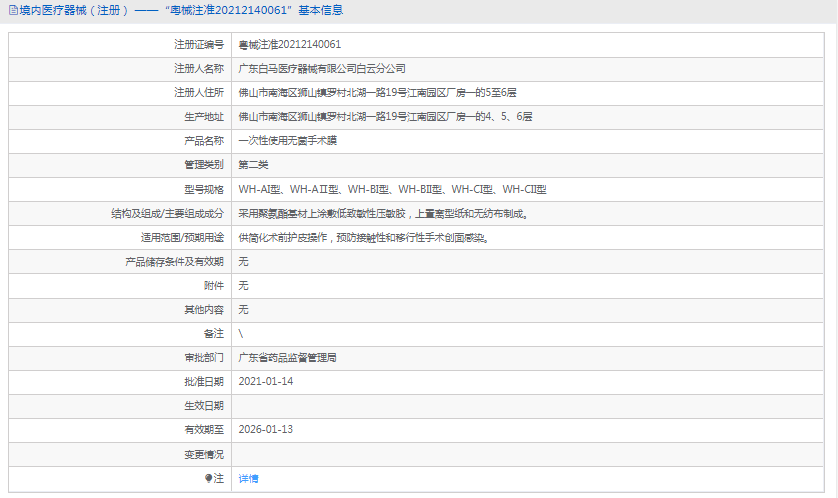Screen dimensions: 838x498
Task: Select approval date 2021-01-14
Action: (x=266, y=382)
